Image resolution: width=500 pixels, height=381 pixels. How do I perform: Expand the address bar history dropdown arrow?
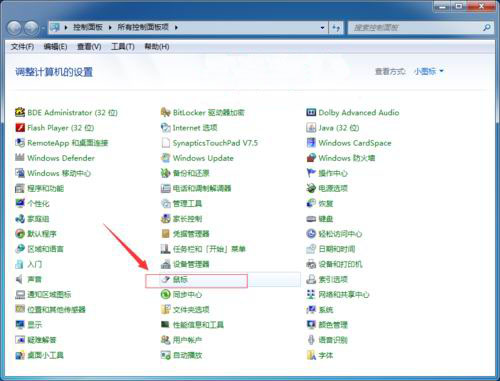(322, 28)
